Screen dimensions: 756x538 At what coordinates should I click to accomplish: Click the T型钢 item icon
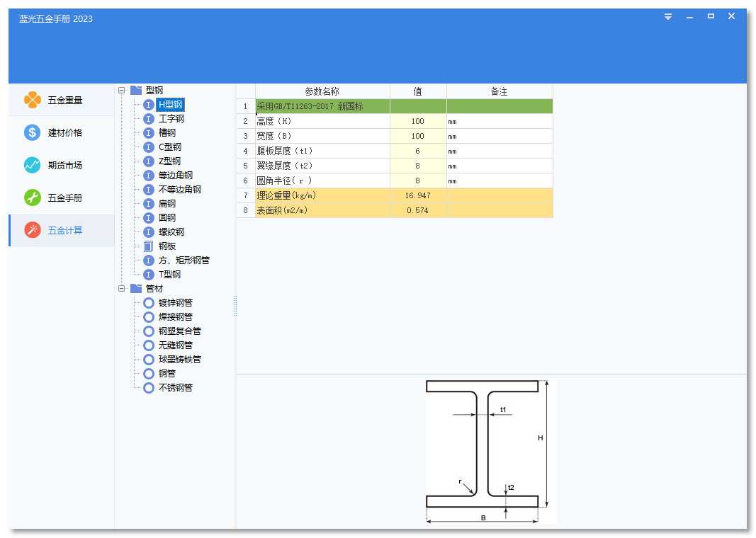(x=149, y=275)
